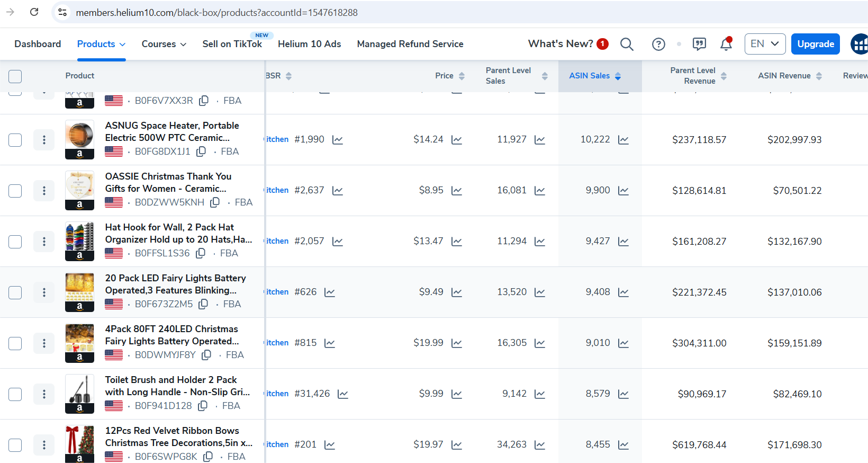
Task: Open the feedback chat icon
Action: pos(699,44)
